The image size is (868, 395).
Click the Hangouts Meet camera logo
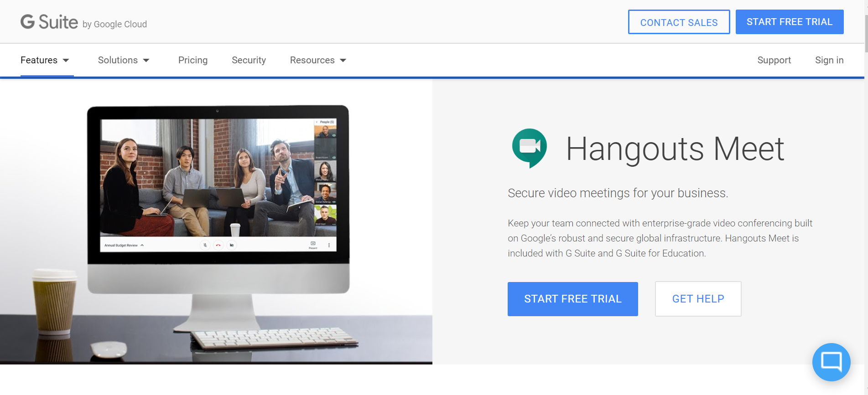tap(529, 148)
